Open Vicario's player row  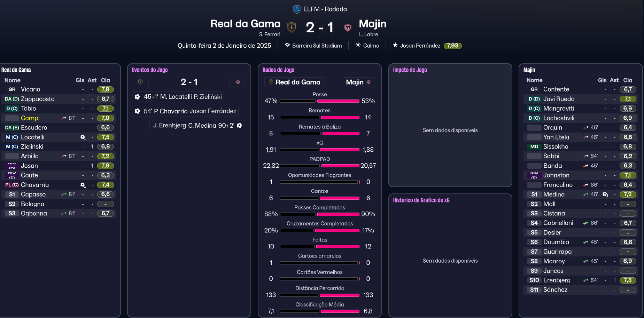(31, 89)
